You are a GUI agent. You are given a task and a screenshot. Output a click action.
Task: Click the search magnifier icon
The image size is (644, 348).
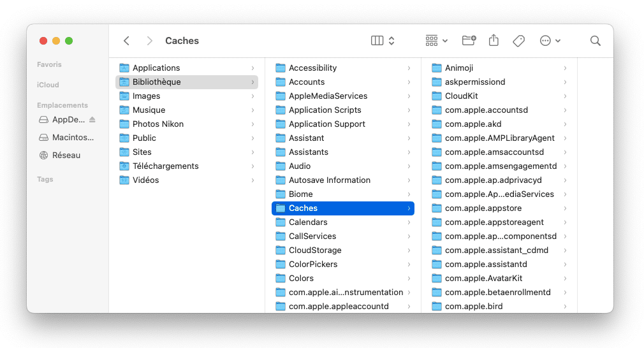pyautogui.click(x=595, y=41)
